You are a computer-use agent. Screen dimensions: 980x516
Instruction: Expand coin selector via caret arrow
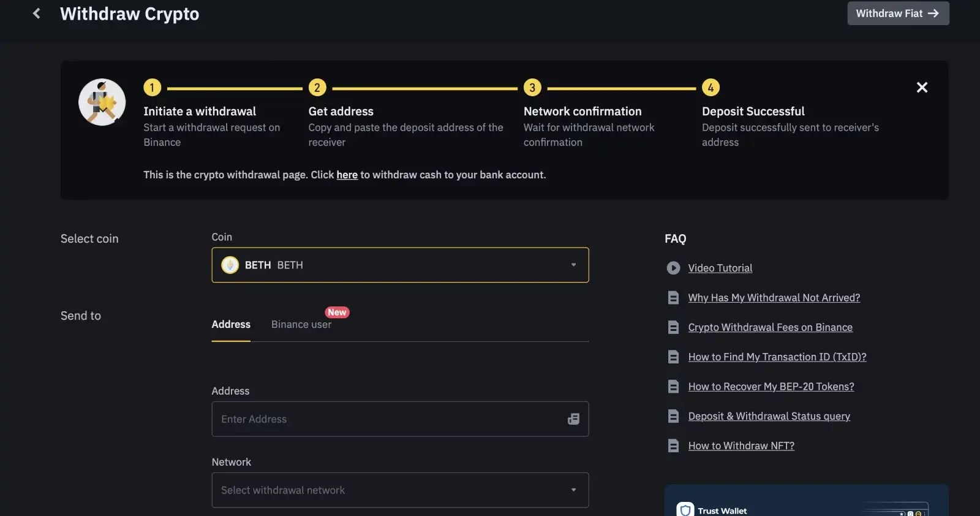(573, 265)
